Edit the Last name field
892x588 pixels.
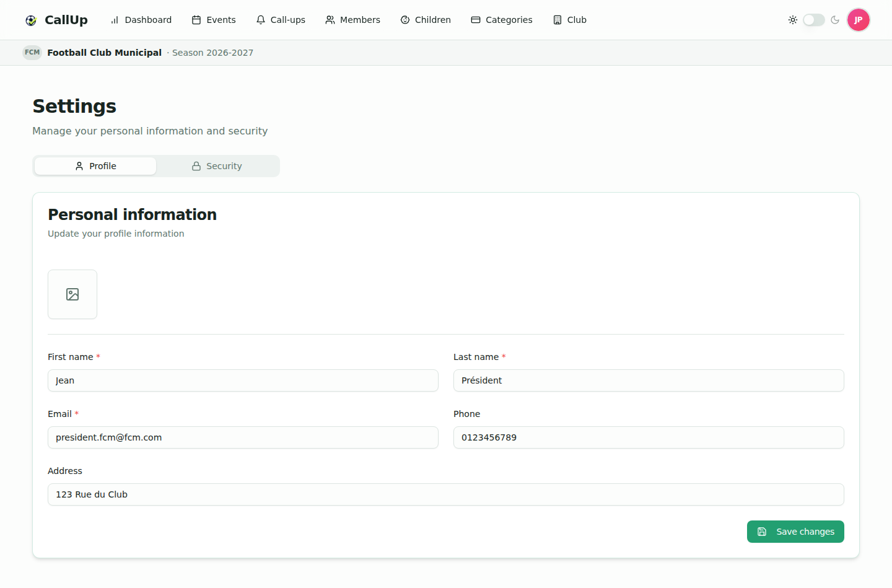click(649, 380)
